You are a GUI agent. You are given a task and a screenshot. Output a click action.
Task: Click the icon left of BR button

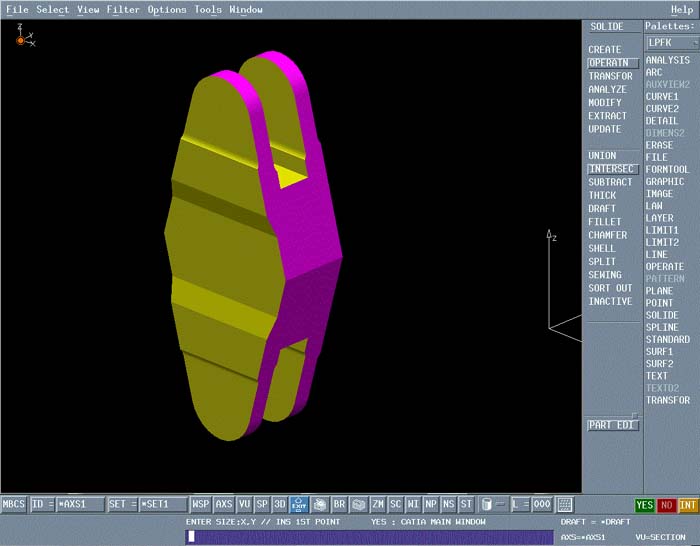[x=320, y=504]
